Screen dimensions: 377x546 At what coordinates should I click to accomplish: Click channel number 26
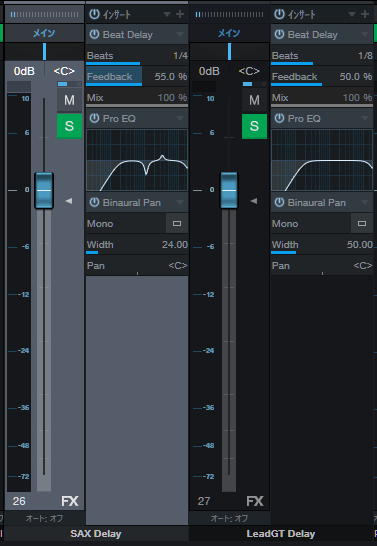click(x=19, y=501)
